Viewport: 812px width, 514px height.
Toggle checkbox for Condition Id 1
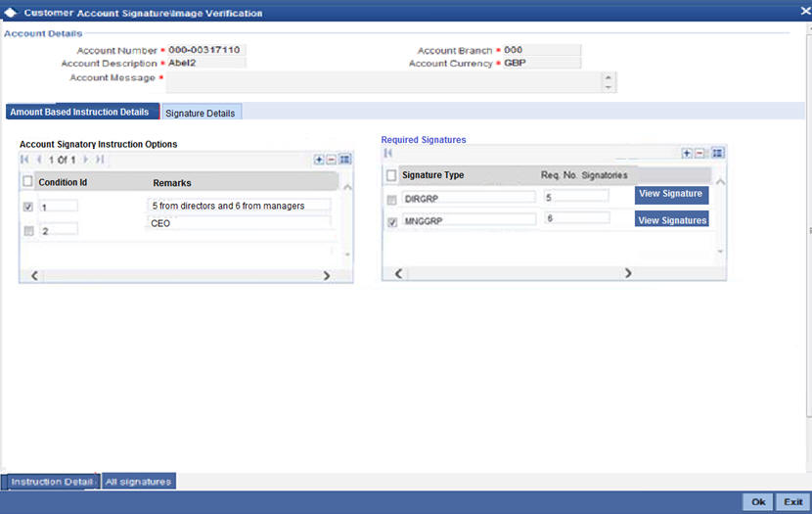coord(28,207)
